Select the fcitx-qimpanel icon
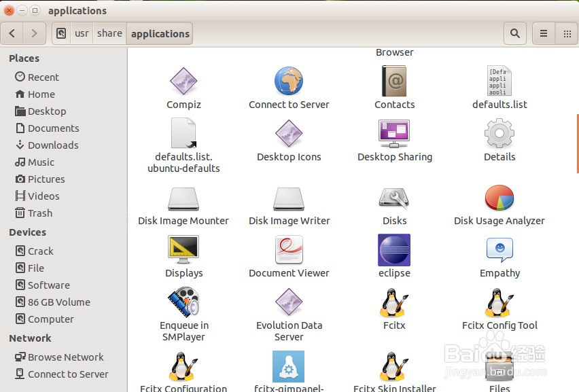 tap(288, 367)
